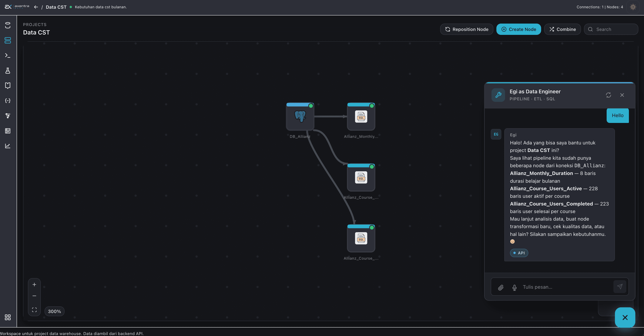This screenshot has width=644, height=336.
Task: Zoom out with the minus button
Action: coord(34,296)
